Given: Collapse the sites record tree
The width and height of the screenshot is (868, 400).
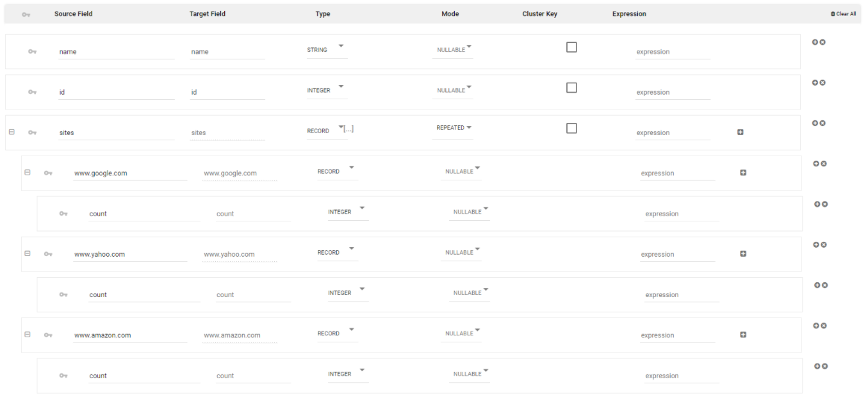Looking at the screenshot, I should 12,132.
